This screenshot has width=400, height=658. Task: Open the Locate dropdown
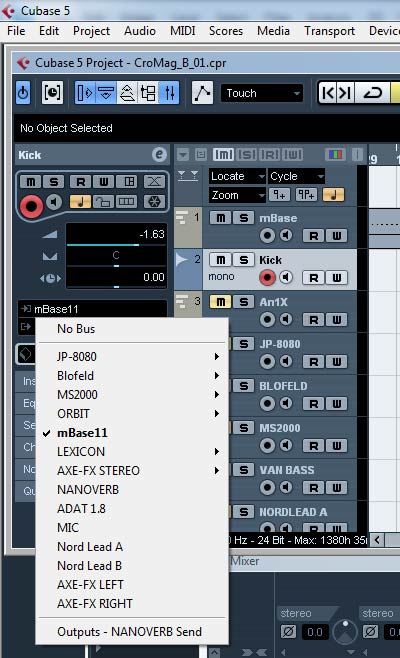[237, 176]
